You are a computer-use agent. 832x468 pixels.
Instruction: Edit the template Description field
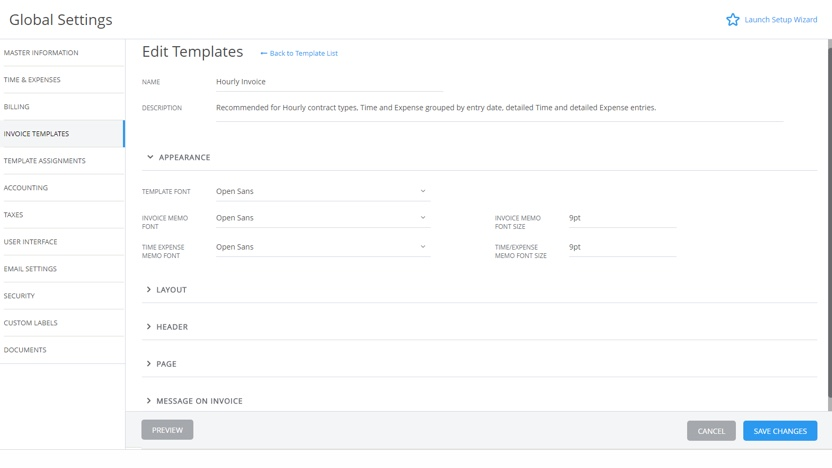click(x=499, y=108)
